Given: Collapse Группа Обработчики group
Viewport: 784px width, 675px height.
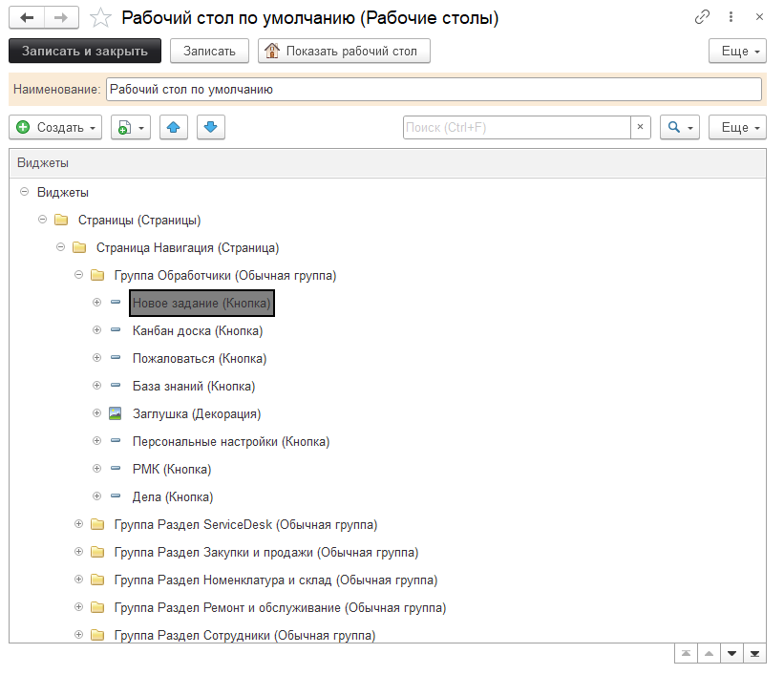Looking at the screenshot, I should [x=79, y=275].
